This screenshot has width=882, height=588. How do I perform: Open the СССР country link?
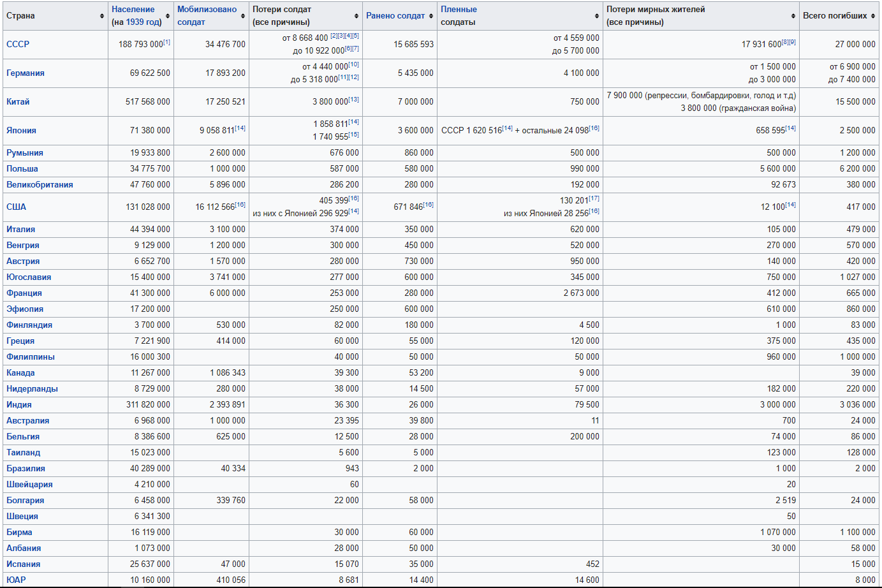click(18, 44)
